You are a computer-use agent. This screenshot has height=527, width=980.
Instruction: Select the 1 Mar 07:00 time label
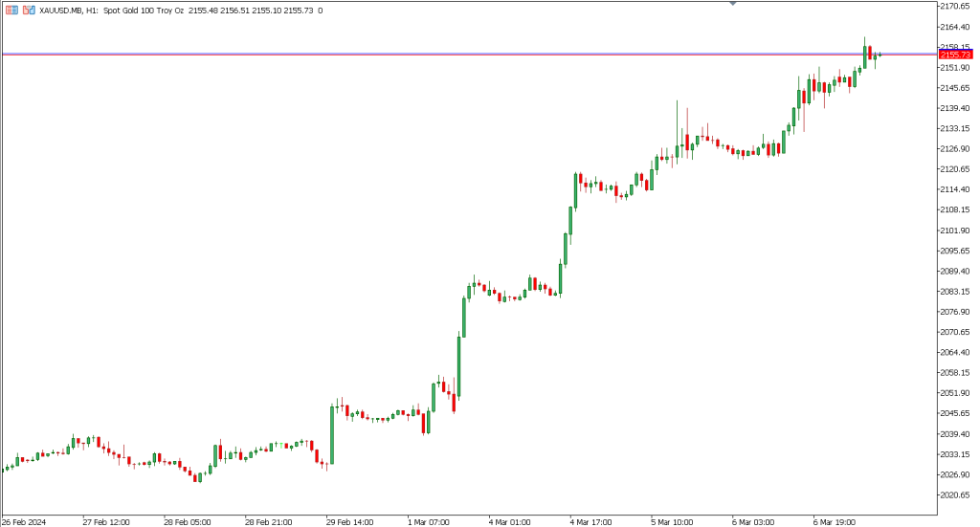(428, 522)
